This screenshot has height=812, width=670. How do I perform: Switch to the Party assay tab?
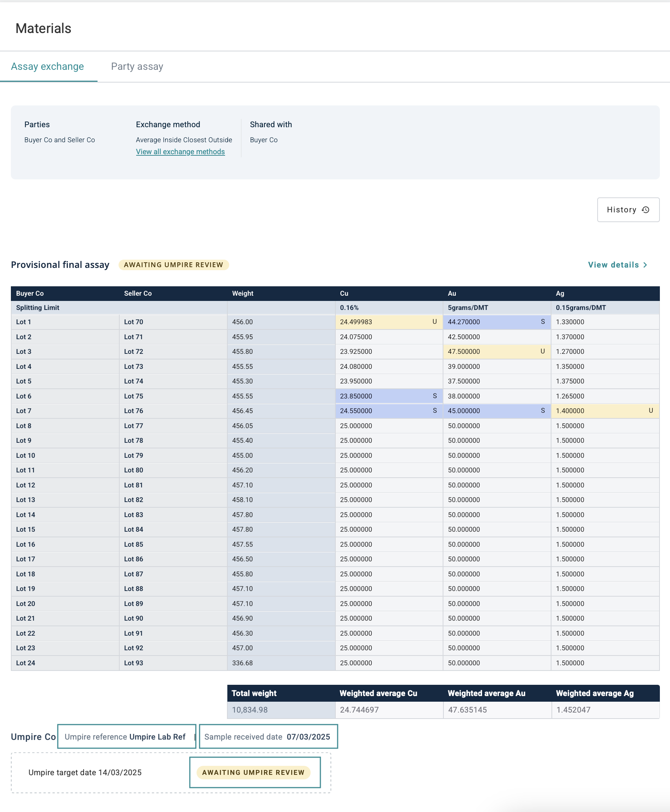pyautogui.click(x=137, y=66)
